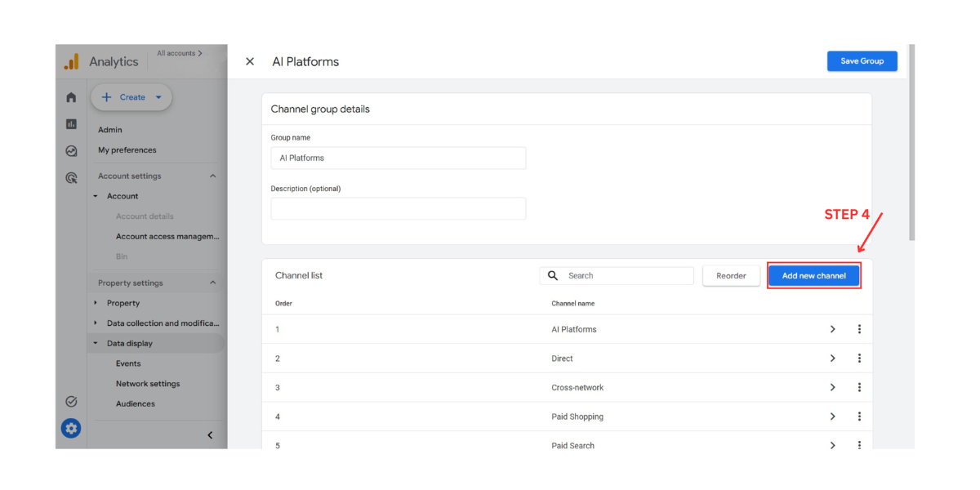The image size is (980, 490).
Task: Open Events under Data display
Action: coord(128,363)
